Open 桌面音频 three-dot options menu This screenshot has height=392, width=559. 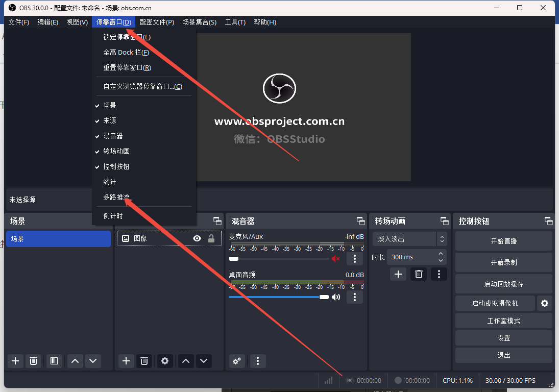(x=354, y=297)
